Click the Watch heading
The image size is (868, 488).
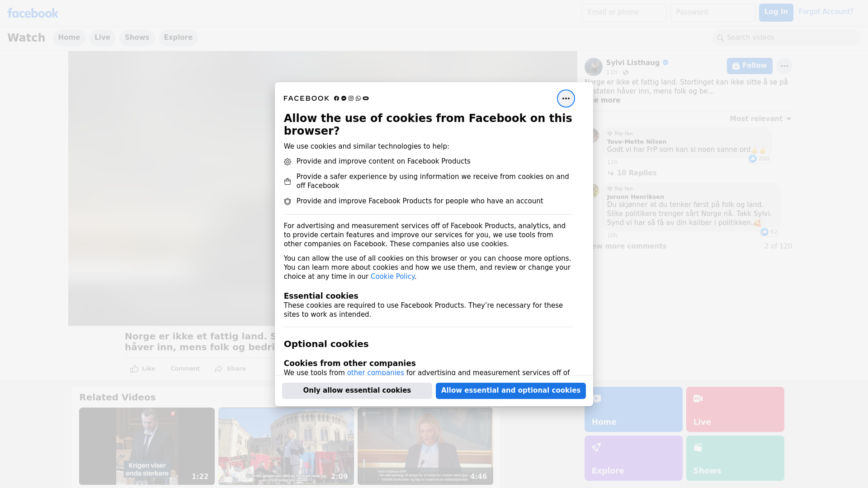(26, 38)
